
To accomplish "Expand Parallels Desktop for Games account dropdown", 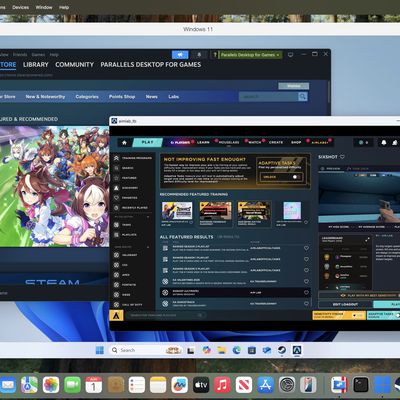I will pyautogui.click(x=250, y=55).
